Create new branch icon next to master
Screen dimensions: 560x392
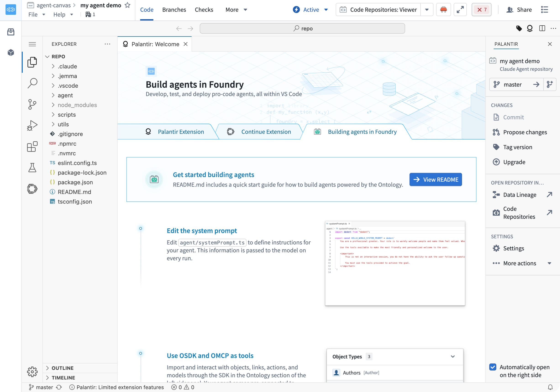(x=550, y=85)
